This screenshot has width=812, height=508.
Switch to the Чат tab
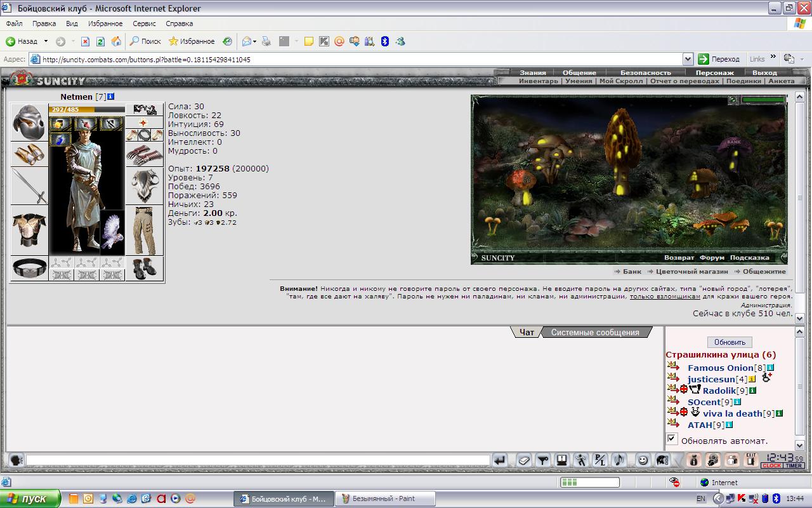point(527,332)
